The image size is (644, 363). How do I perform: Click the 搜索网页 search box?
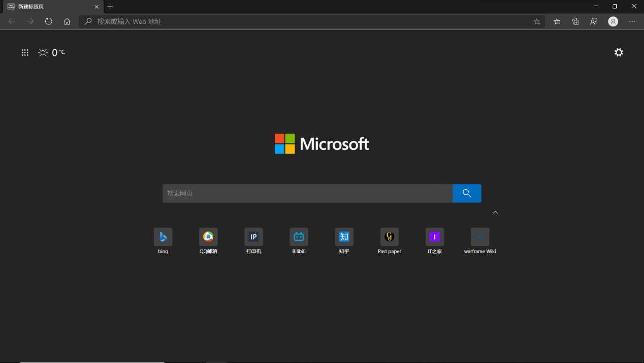307,193
